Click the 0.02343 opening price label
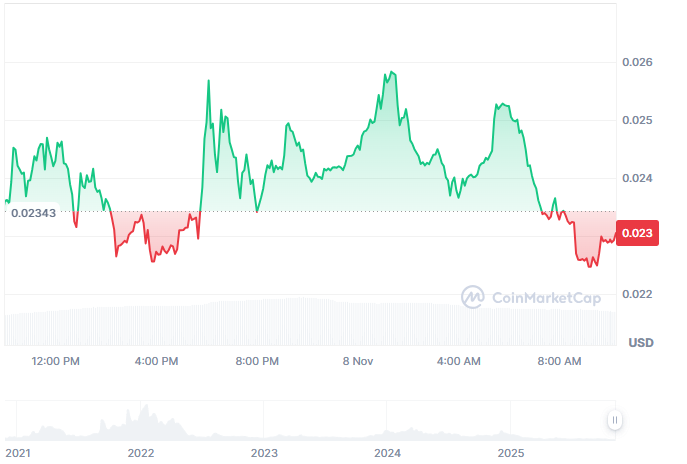The width and height of the screenshot is (687, 464). [x=34, y=212]
